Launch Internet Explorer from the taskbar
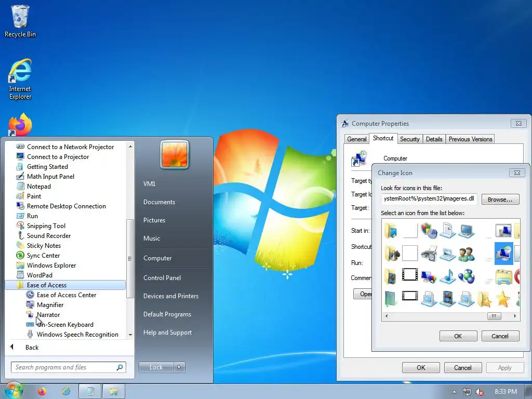The width and height of the screenshot is (532, 399). click(x=66, y=392)
